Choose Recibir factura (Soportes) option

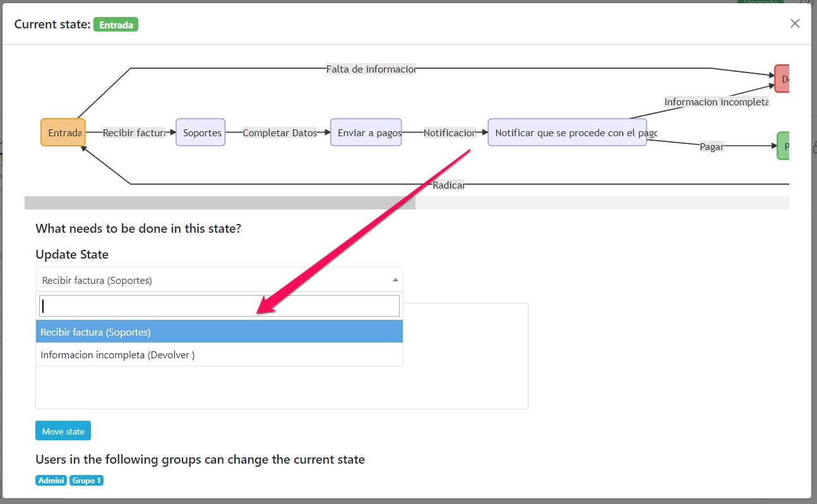219,332
